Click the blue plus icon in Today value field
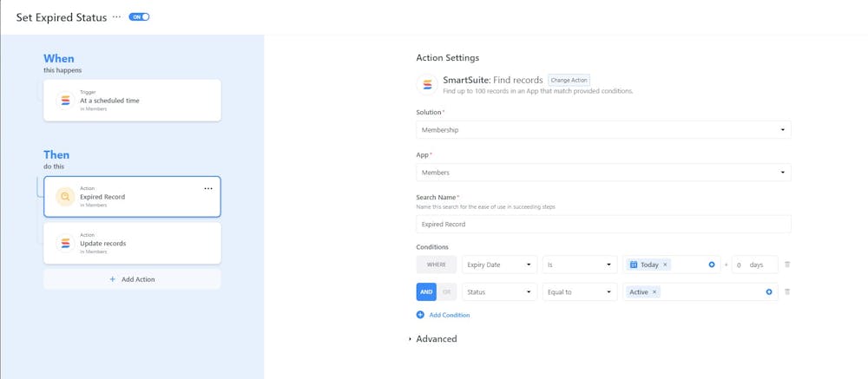This screenshot has height=379, width=868. point(712,265)
